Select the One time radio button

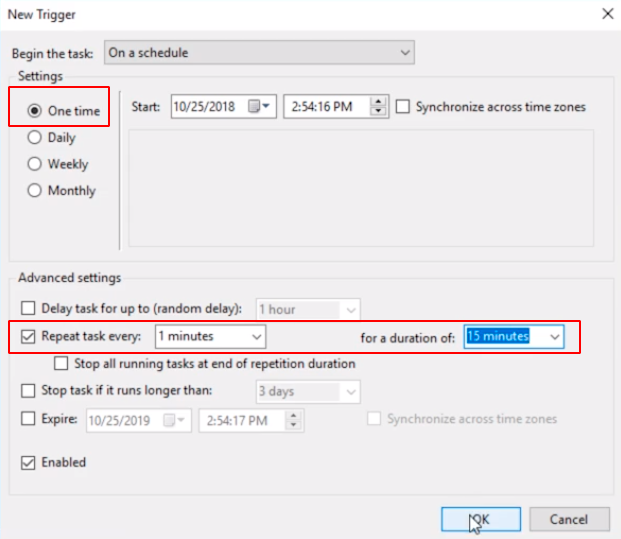[x=34, y=110]
